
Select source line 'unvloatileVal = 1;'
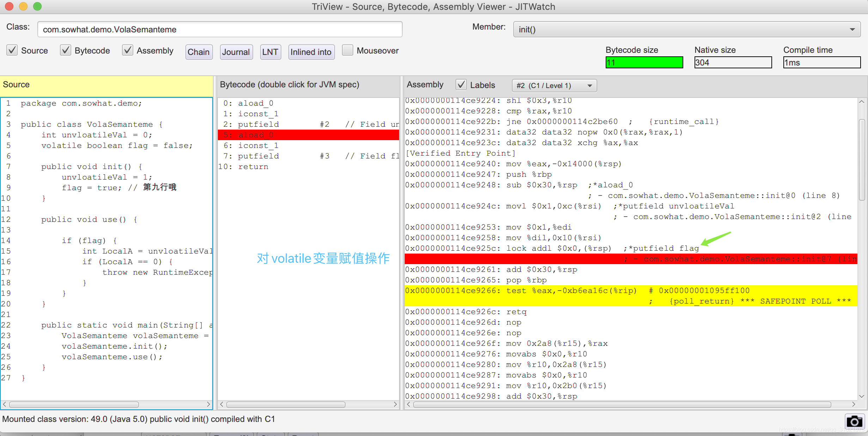point(106,177)
